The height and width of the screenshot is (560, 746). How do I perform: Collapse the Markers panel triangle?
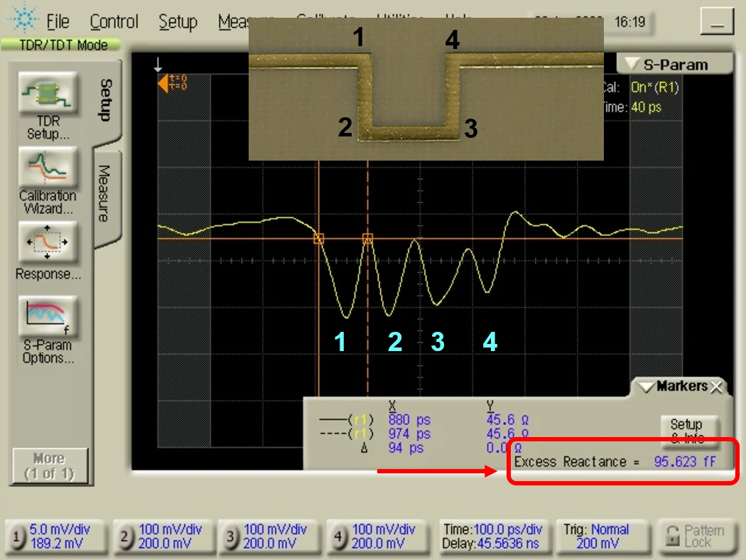pyautogui.click(x=647, y=387)
